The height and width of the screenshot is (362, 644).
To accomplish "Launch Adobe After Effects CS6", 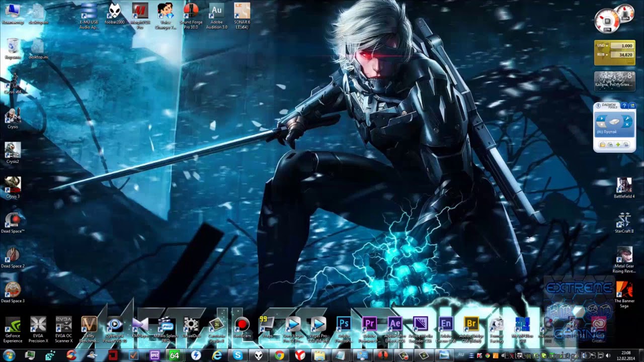I will (395, 329).
